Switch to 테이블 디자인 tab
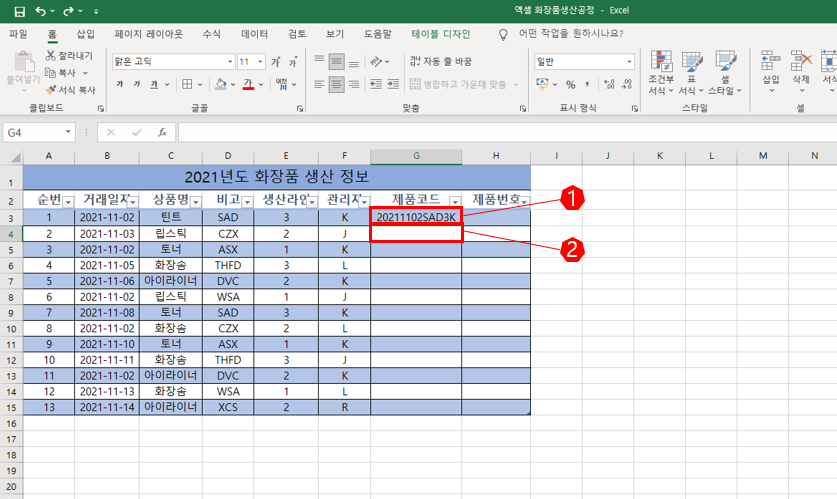 click(x=441, y=34)
